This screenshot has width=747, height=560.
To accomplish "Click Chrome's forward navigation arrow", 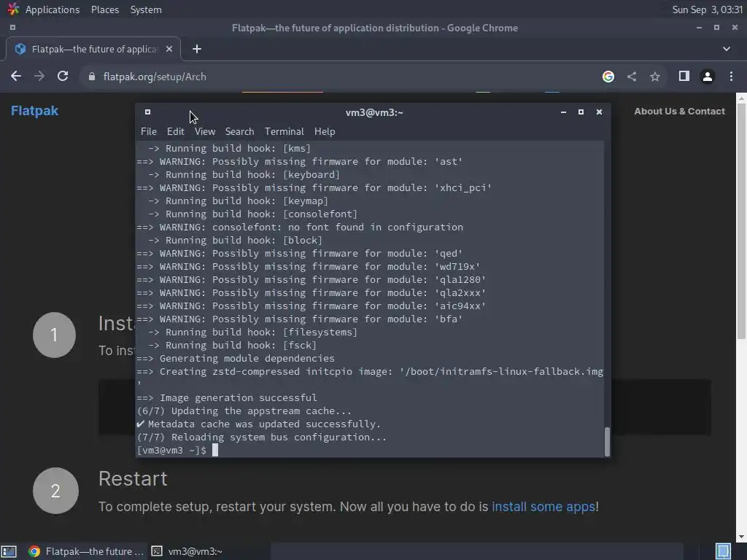I will [x=39, y=76].
